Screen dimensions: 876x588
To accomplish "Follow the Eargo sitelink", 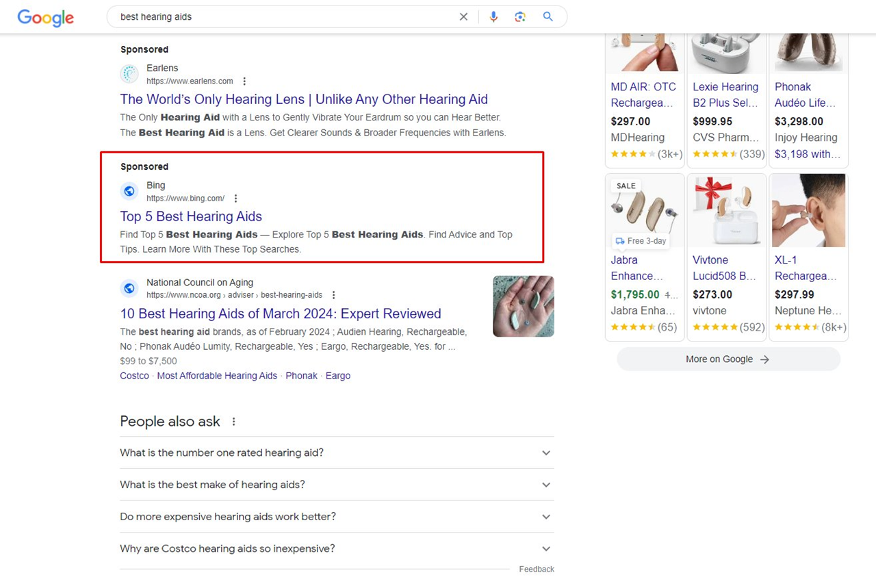I will [337, 376].
